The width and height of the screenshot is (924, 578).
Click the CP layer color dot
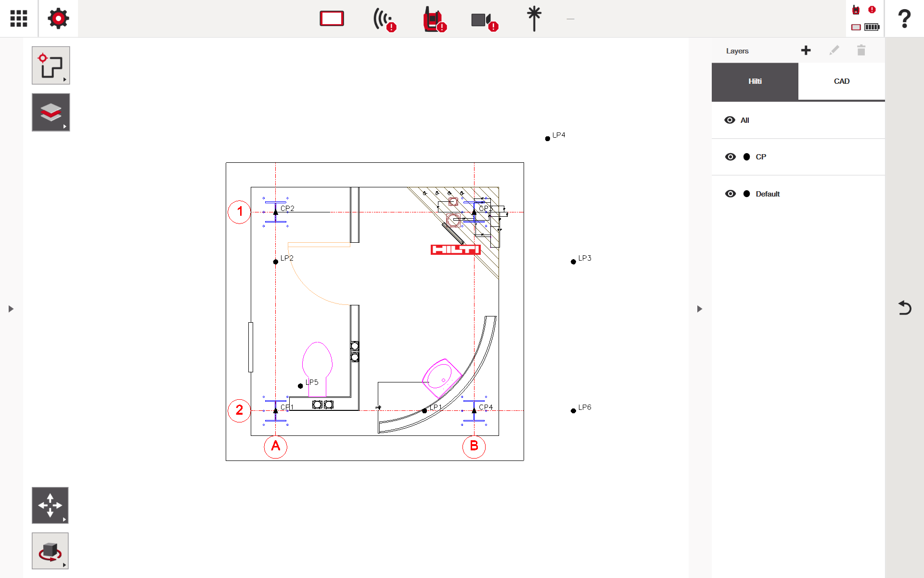tap(746, 157)
